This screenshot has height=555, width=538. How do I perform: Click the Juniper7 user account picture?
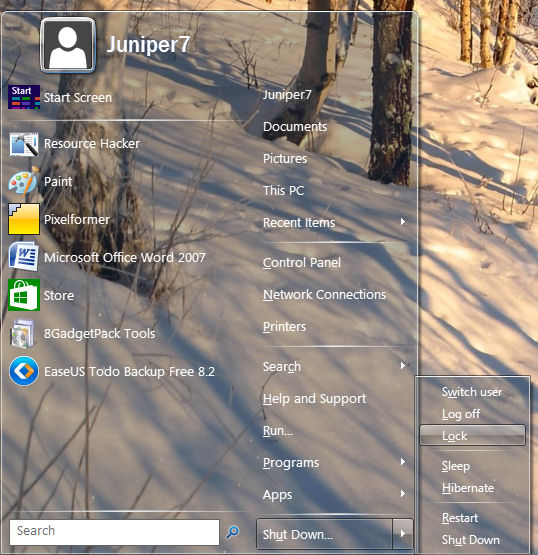click(68, 45)
